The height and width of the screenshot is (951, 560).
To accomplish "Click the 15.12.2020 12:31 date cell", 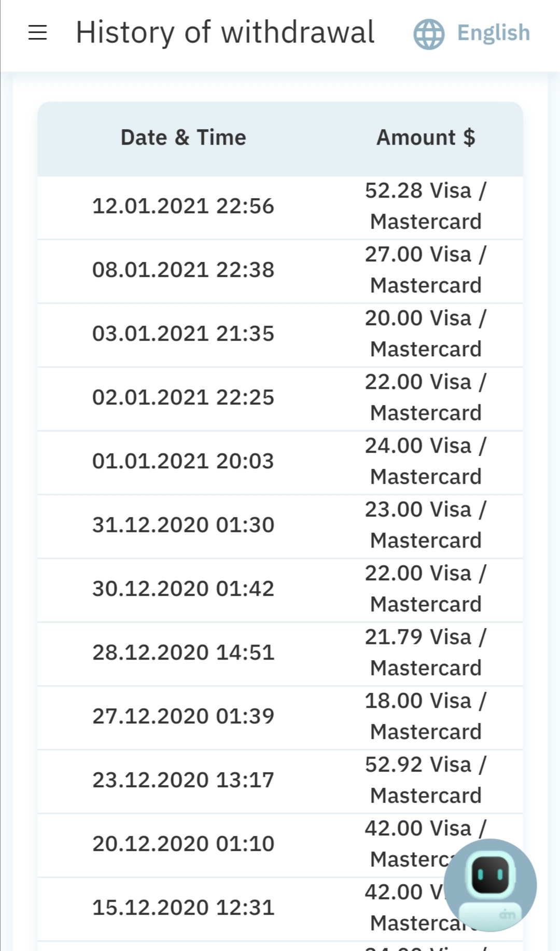I will click(183, 908).
